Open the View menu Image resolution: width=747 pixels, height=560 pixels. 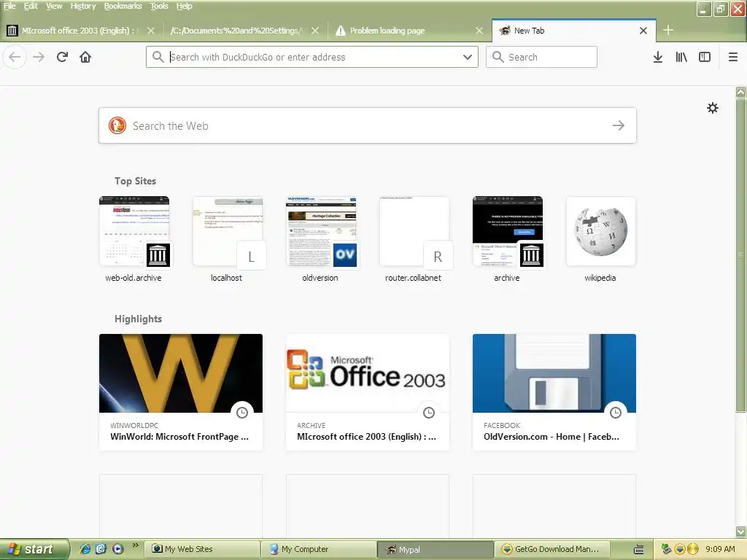pyautogui.click(x=54, y=6)
